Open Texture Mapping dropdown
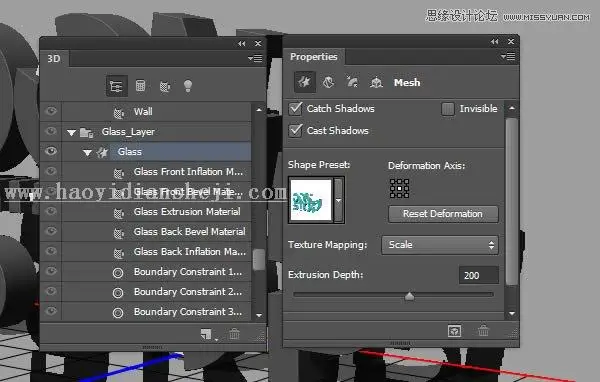600x382 pixels. tap(440, 245)
